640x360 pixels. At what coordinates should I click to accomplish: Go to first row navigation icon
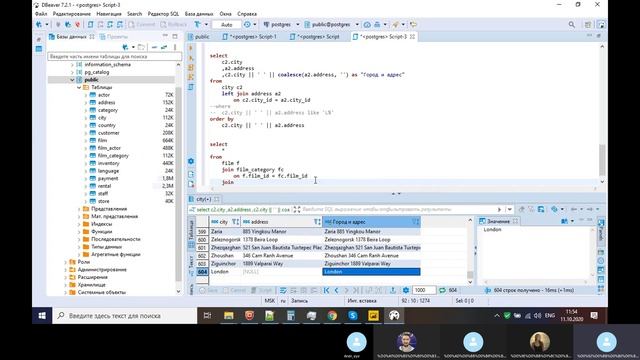pos(326,290)
